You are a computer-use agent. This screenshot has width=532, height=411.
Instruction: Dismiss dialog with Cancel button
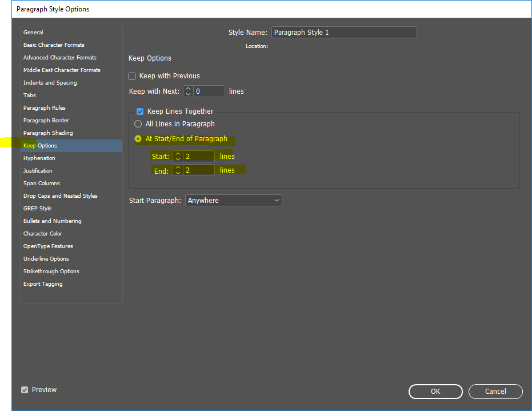click(495, 392)
